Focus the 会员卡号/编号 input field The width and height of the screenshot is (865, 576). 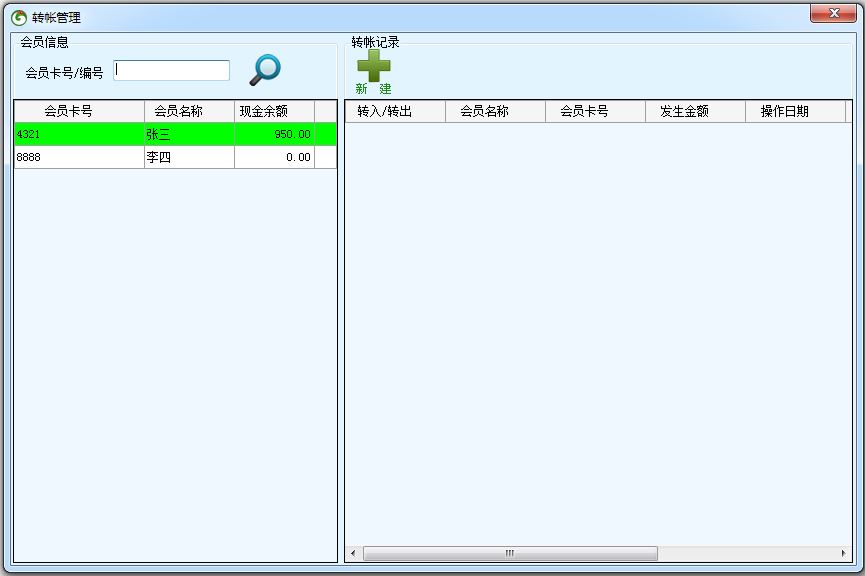tap(172, 71)
